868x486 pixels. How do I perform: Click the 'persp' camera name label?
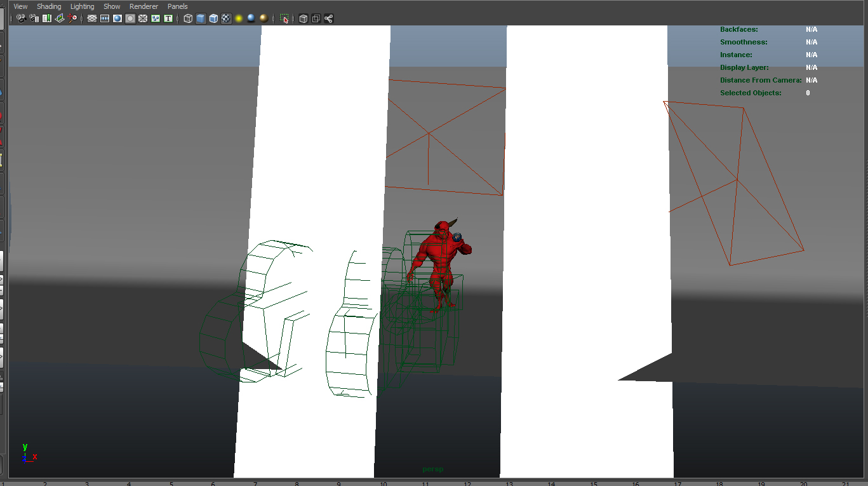click(433, 469)
